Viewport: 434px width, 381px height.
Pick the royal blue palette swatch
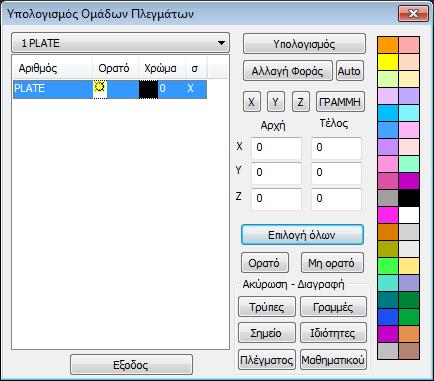point(388,317)
